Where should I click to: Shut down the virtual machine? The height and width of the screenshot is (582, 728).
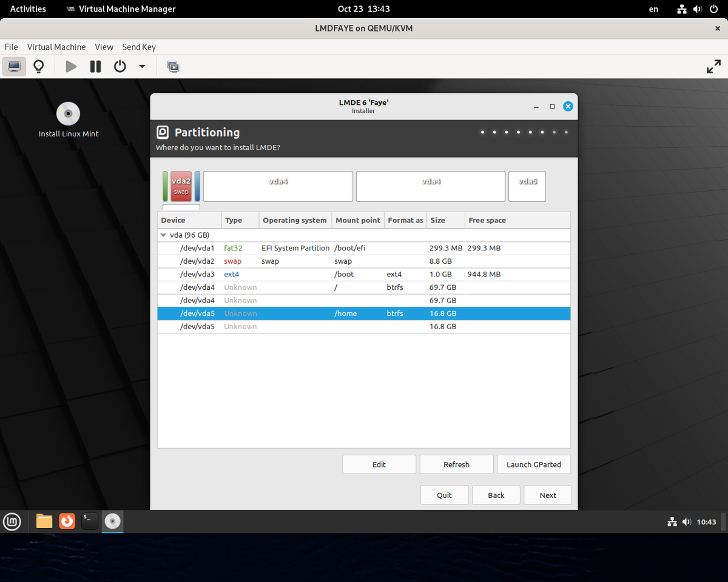pos(120,66)
